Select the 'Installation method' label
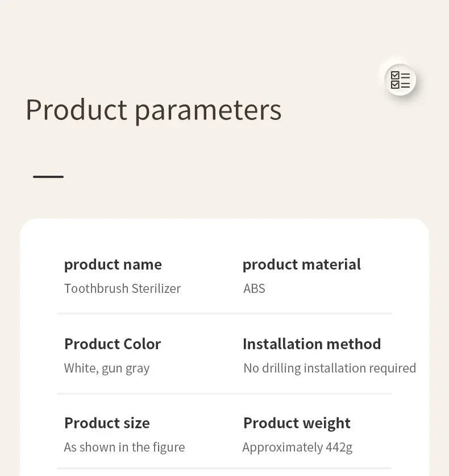The image size is (449, 476). [x=312, y=344]
